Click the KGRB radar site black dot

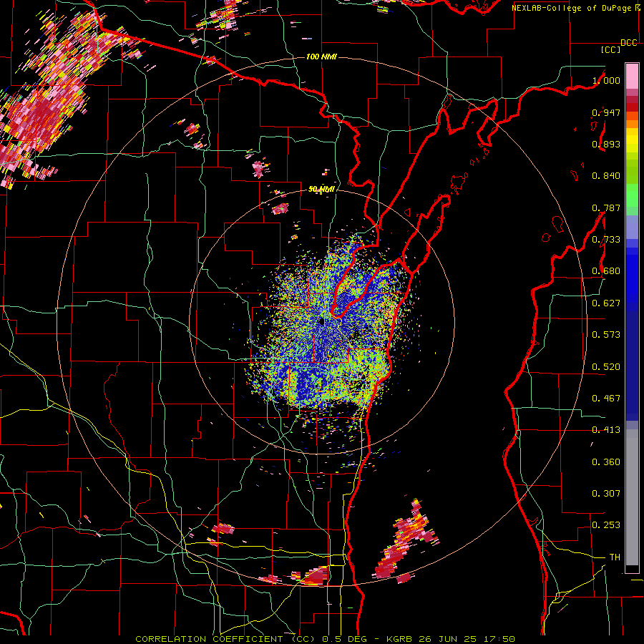click(321, 321)
